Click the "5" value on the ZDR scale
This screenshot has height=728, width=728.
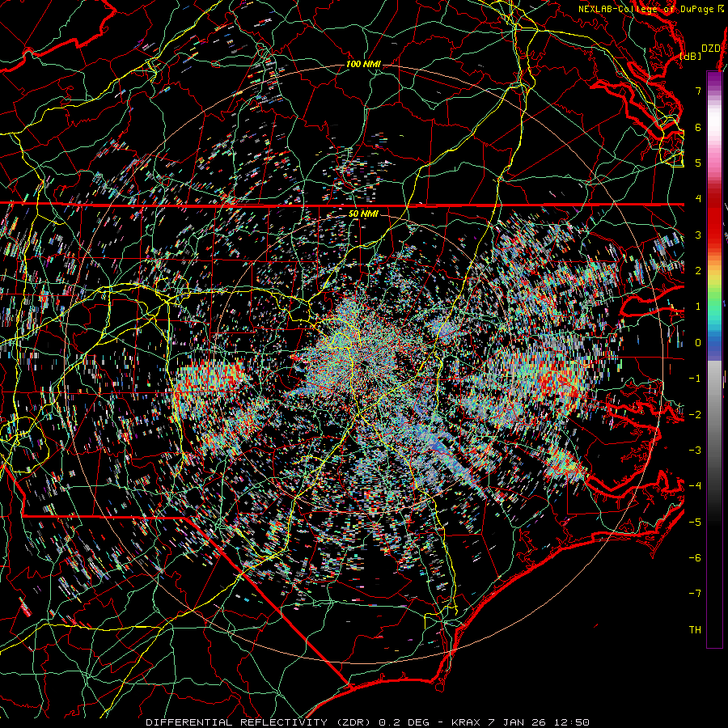click(x=698, y=163)
